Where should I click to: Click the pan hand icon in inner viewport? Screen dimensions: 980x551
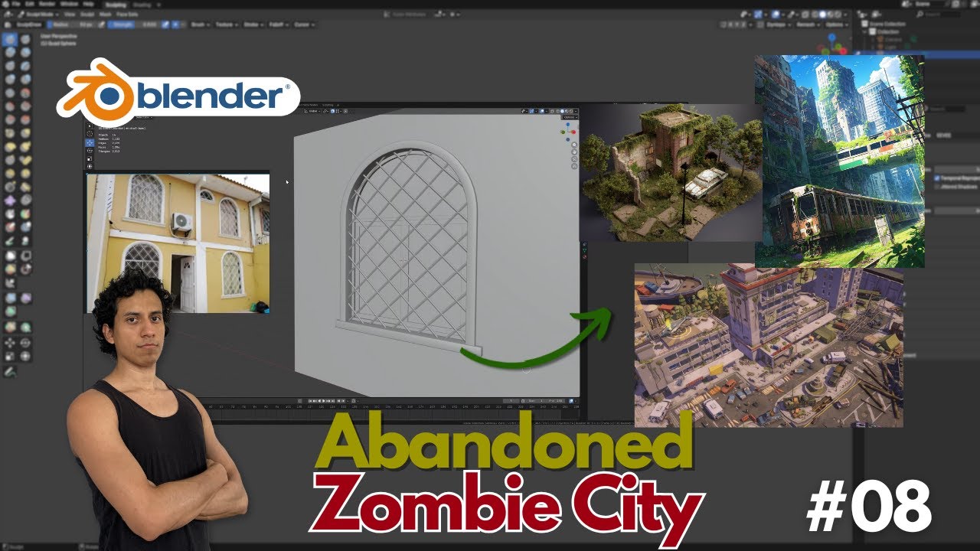point(574,152)
